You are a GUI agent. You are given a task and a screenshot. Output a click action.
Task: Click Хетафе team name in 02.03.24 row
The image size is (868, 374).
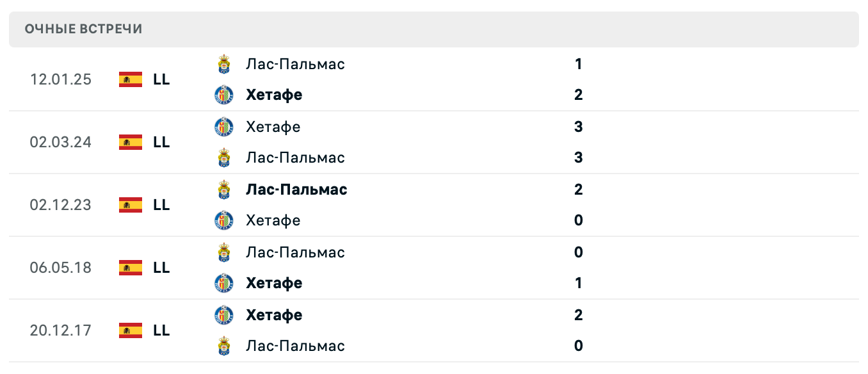(x=274, y=127)
